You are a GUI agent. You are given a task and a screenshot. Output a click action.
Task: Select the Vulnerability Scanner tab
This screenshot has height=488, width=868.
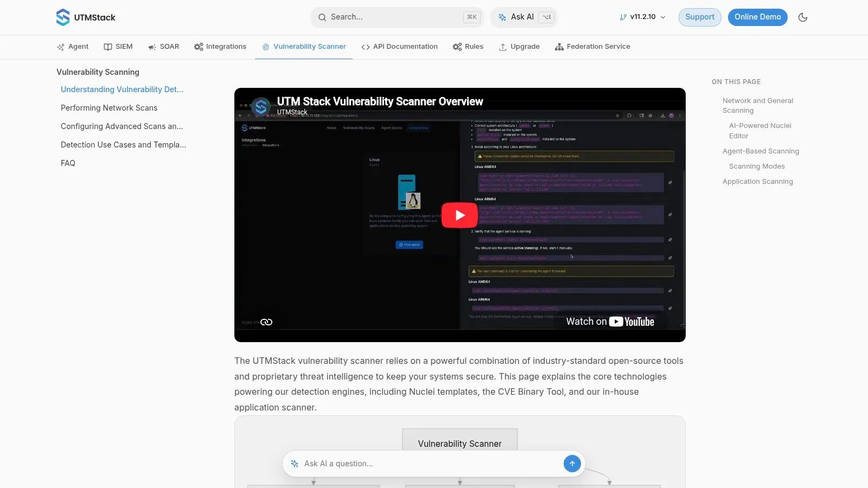coord(304,47)
